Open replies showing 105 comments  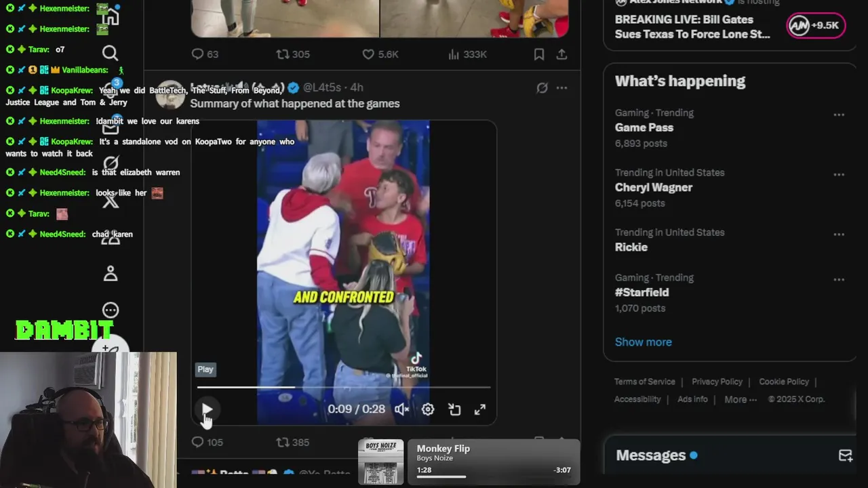click(207, 442)
